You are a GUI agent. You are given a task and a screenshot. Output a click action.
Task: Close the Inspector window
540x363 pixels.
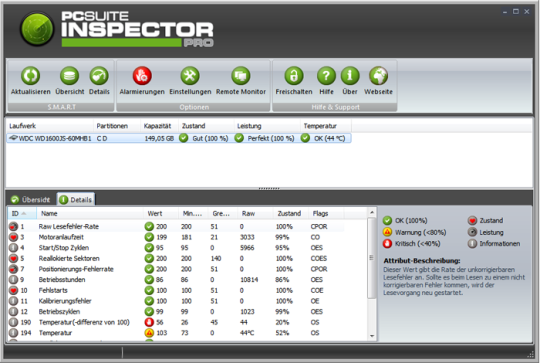click(527, 12)
